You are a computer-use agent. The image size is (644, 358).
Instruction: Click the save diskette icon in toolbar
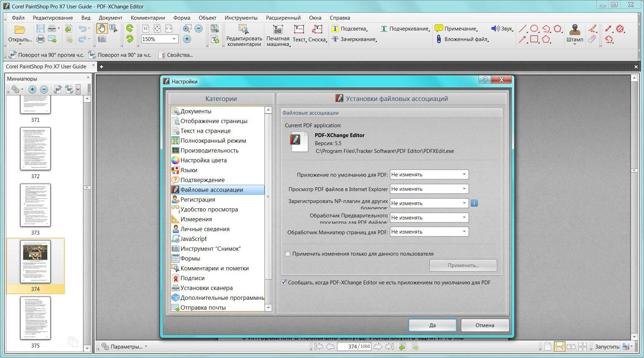[x=40, y=29]
